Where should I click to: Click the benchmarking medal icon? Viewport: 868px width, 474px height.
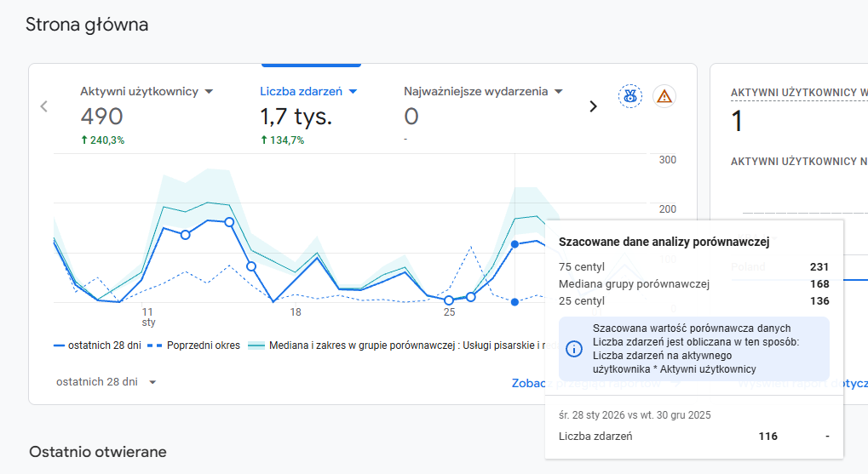pyautogui.click(x=630, y=96)
